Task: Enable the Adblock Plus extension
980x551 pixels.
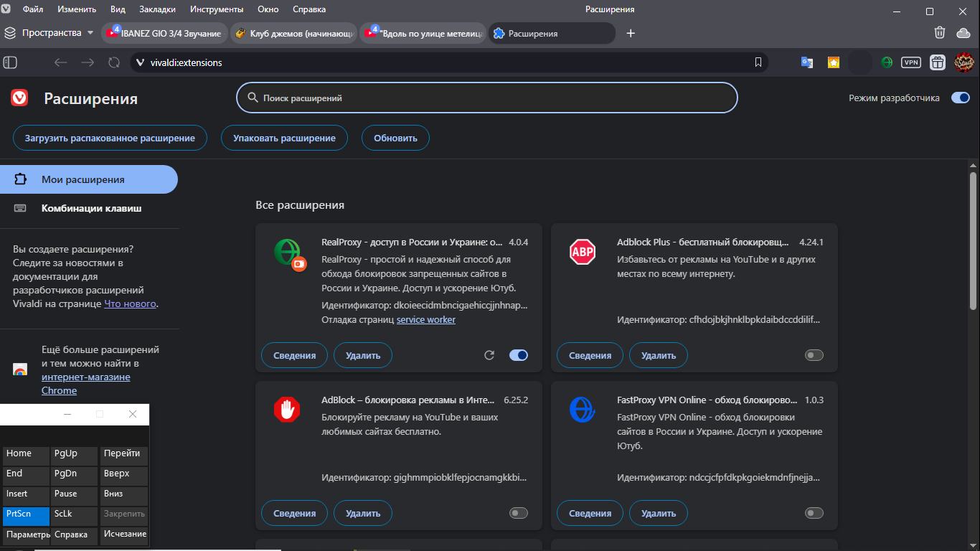Action: pyautogui.click(x=814, y=355)
